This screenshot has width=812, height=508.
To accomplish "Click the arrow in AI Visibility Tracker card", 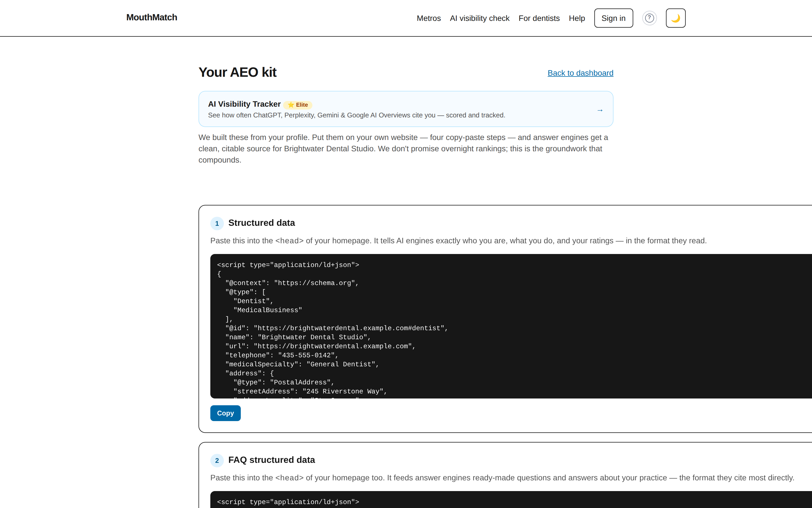I will [x=600, y=110].
